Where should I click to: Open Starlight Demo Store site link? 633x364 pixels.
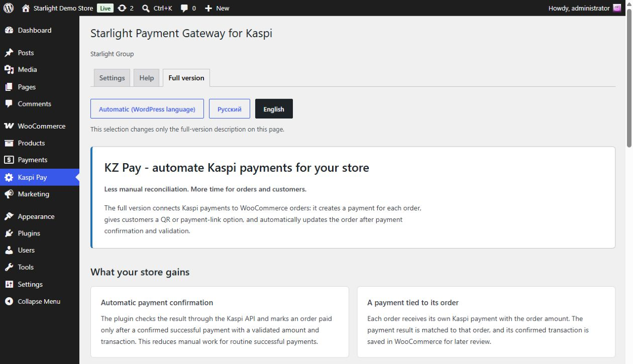(x=63, y=8)
